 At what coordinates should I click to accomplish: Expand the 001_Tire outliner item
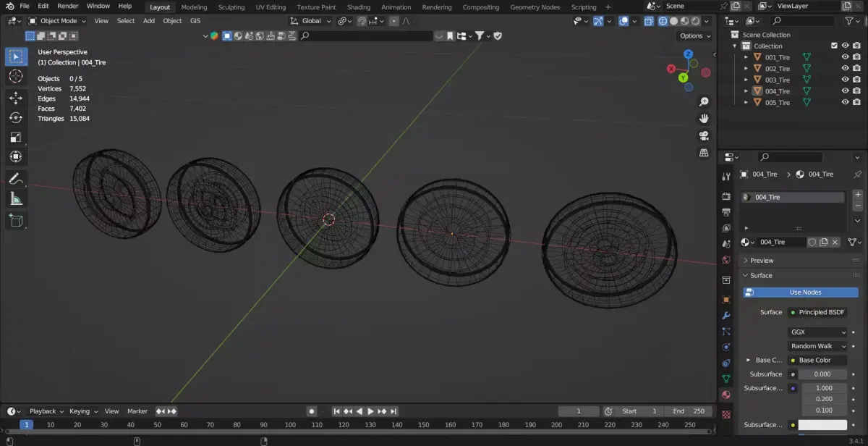(746, 57)
